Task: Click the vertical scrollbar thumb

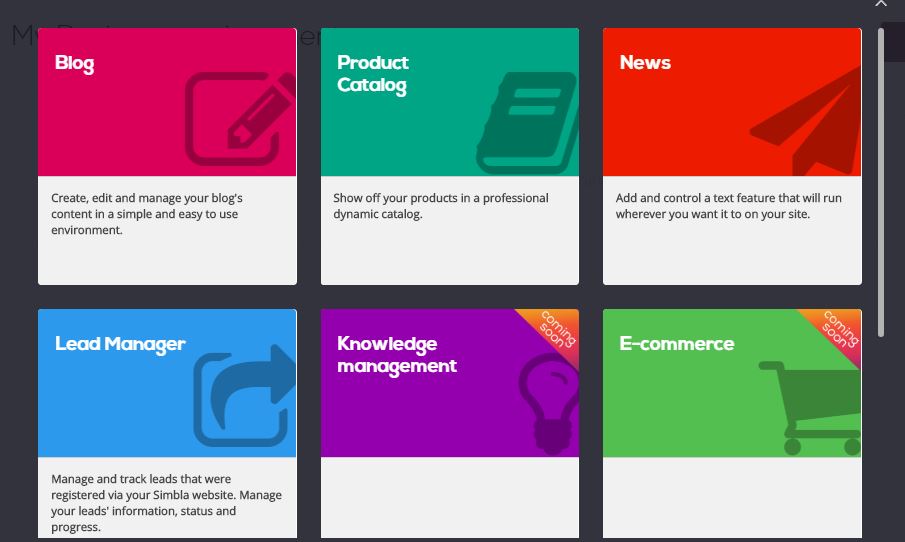Action: 881,182
